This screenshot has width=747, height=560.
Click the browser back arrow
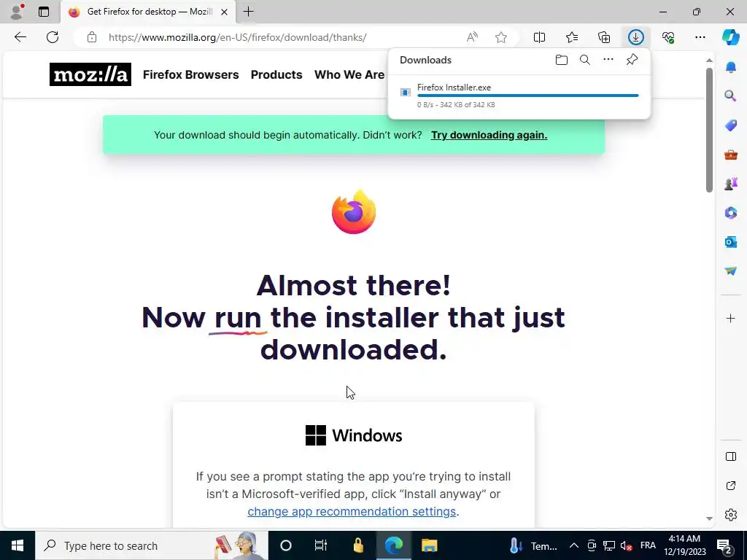(x=20, y=37)
